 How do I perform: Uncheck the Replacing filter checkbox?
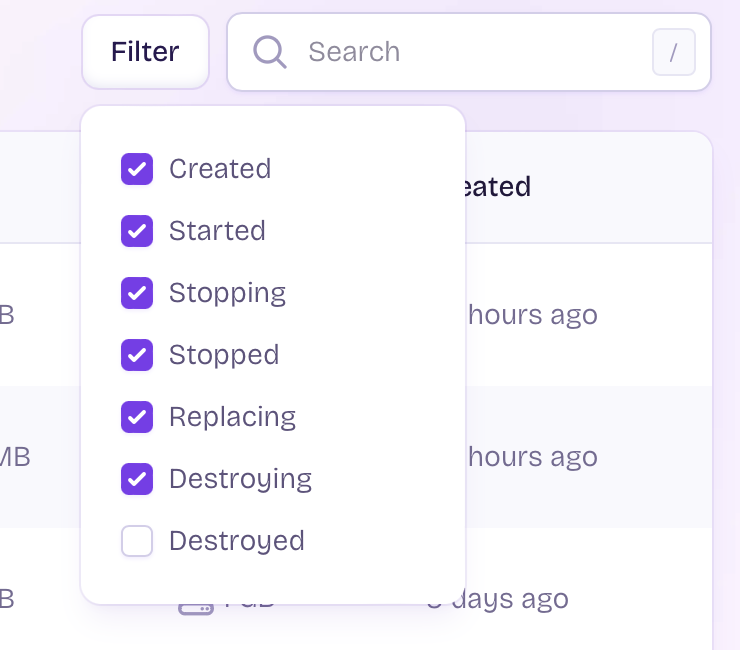pyautogui.click(x=137, y=417)
